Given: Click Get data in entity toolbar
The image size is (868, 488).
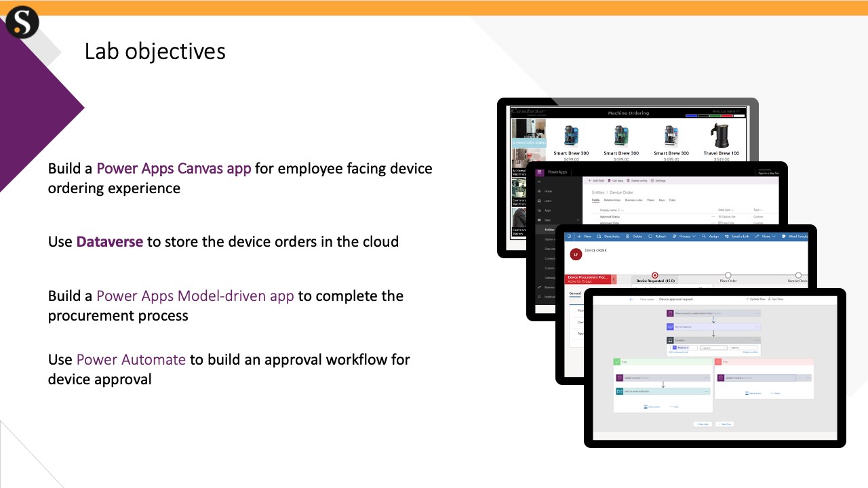Looking at the screenshot, I should pos(616,180).
